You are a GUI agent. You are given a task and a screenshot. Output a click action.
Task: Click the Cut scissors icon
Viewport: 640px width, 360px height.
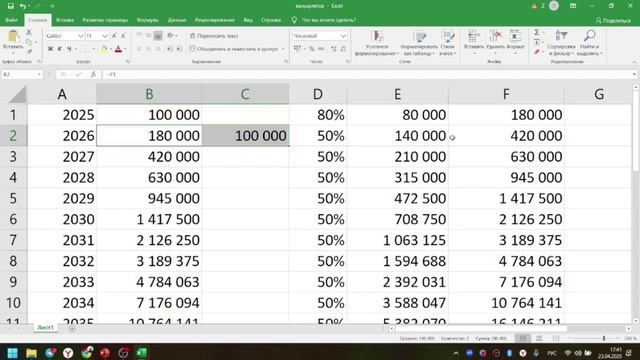[29, 32]
